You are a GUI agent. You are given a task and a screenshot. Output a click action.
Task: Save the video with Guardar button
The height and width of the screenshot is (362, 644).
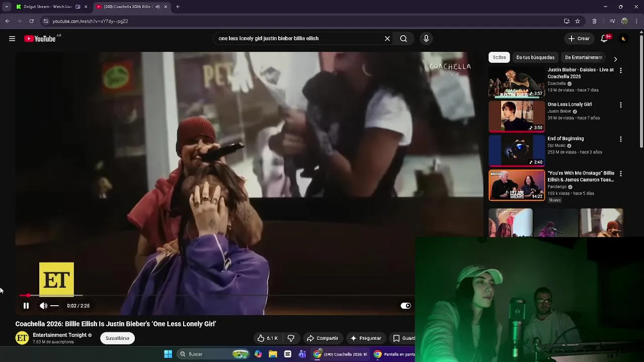pos(403,338)
